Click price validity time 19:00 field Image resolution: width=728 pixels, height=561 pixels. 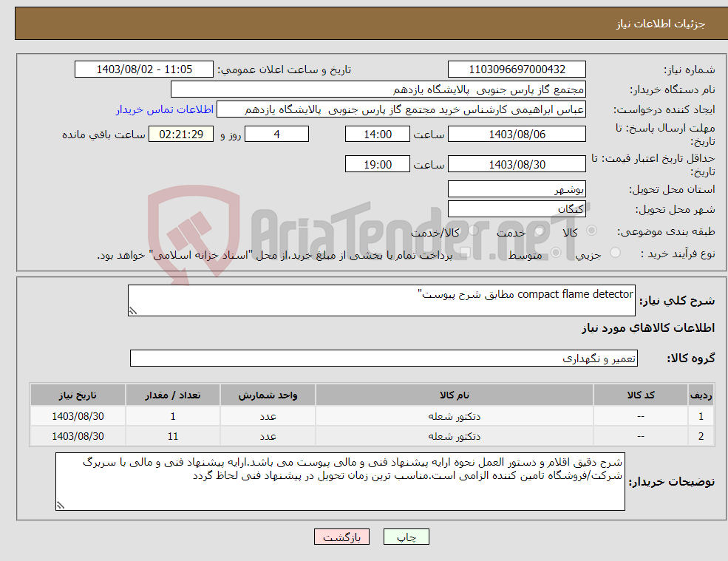coord(378,164)
